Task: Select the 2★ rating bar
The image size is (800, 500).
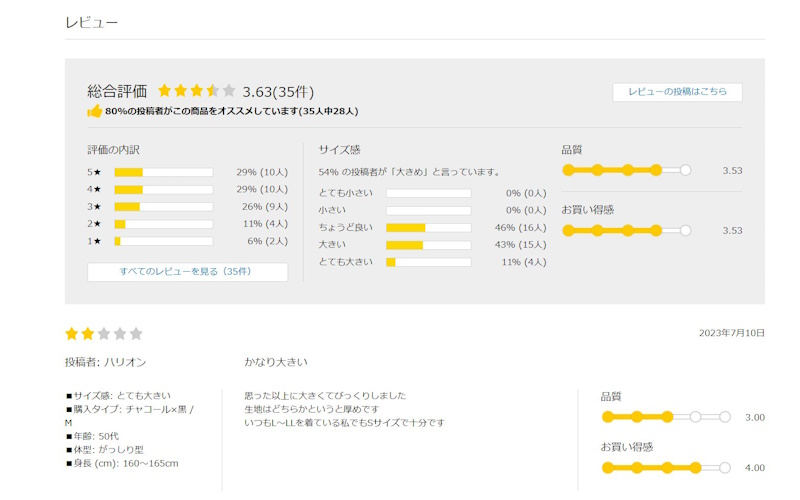Action: click(x=163, y=224)
